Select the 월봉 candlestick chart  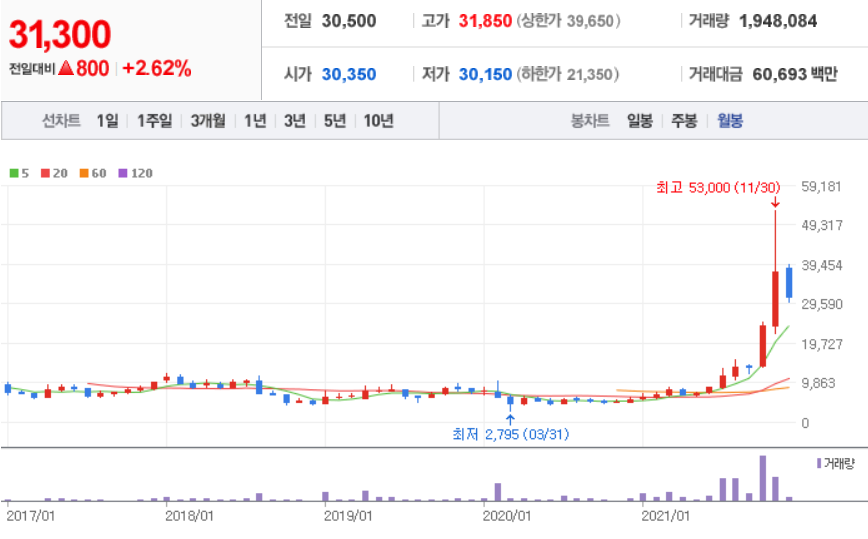730,121
